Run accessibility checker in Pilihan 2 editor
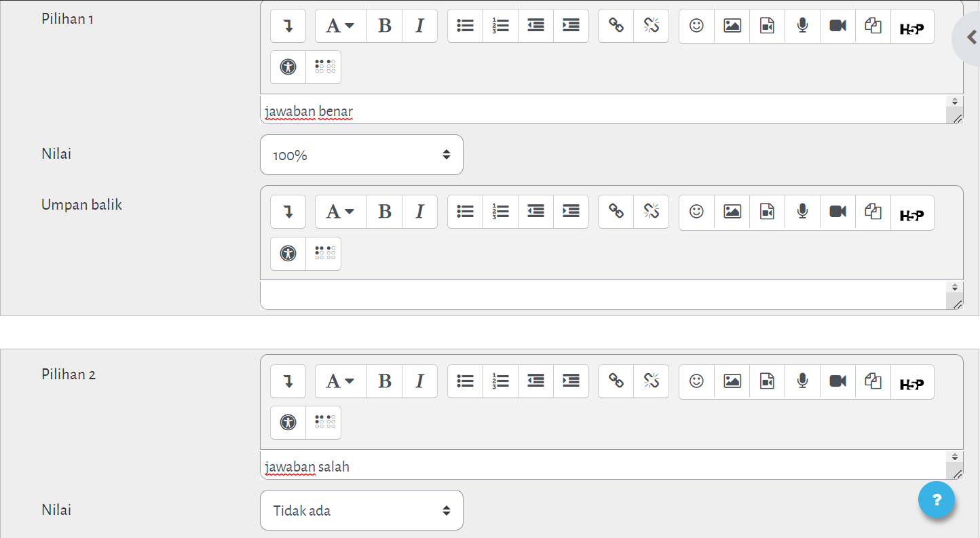Viewport: 980px width, 538px height. point(288,423)
